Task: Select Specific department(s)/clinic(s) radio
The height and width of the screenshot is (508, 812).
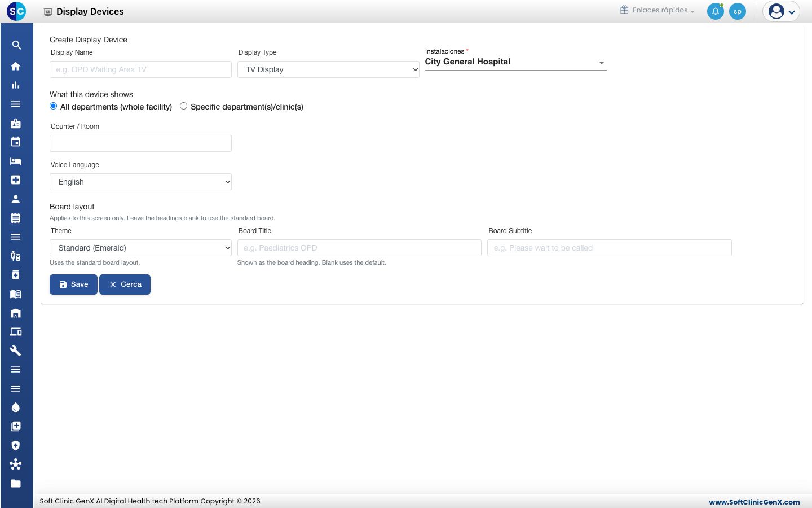Action: (184, 106)
